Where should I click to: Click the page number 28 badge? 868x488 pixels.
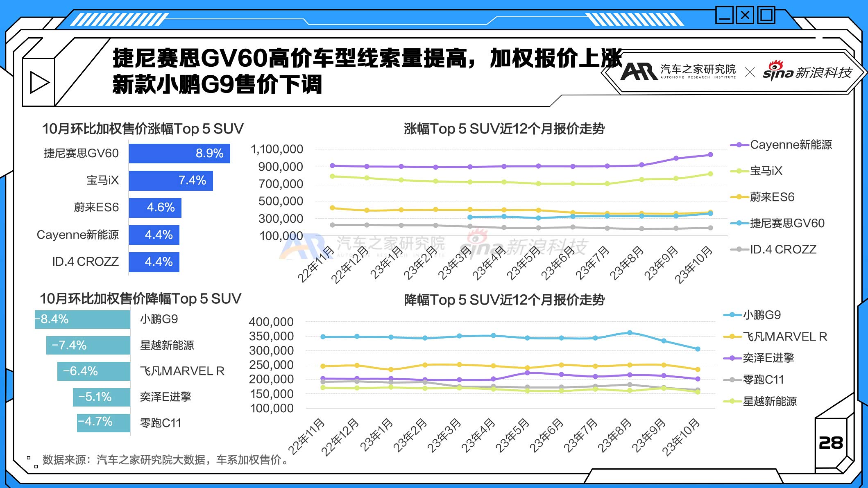pyautogui.click(x=830, y=443)
